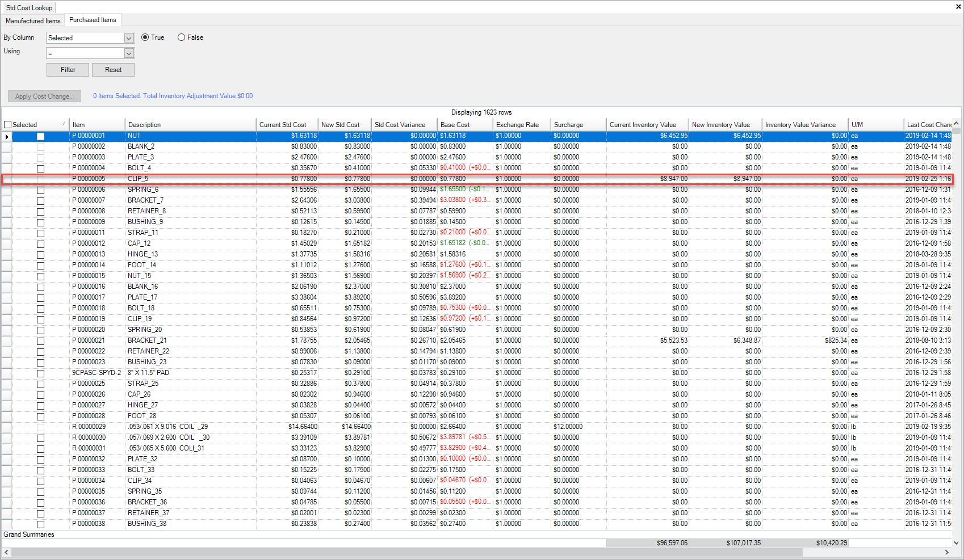Screen dimensions: 964x560
Task: Sort by U/M column header
Action: pyautogui.click(x=876, y=125)
